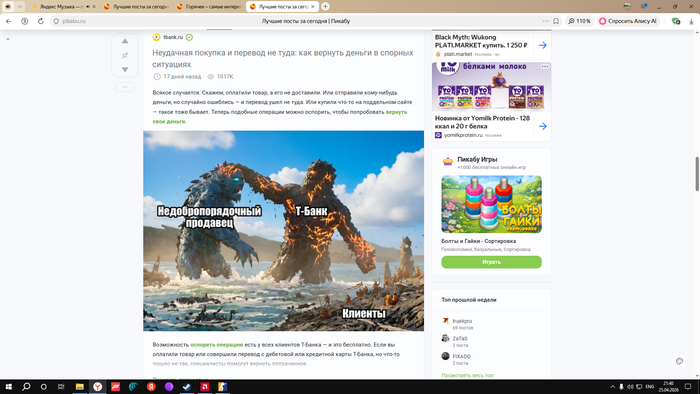Open the Болты и Гайки game thumbnail
Screen dimensions: 700x394
click(492, 204)
